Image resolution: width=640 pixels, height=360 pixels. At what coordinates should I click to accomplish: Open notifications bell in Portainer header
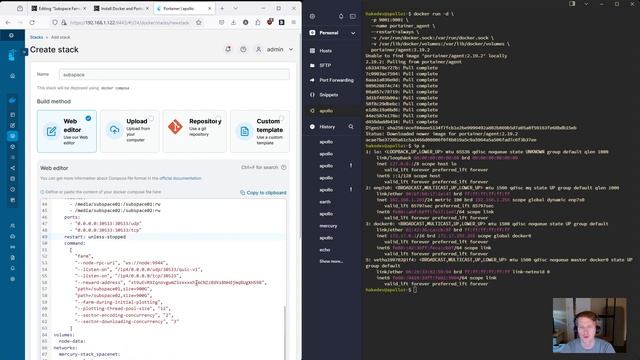tap(228, 49)
